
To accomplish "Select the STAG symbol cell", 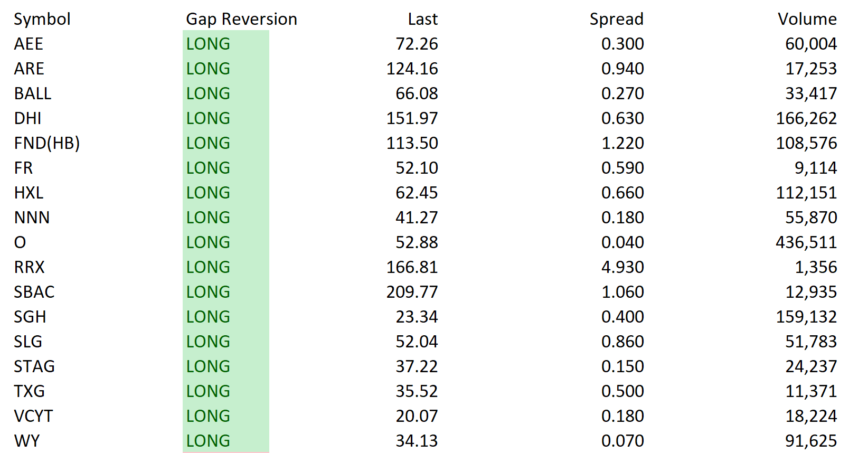I will coord(34,366).
